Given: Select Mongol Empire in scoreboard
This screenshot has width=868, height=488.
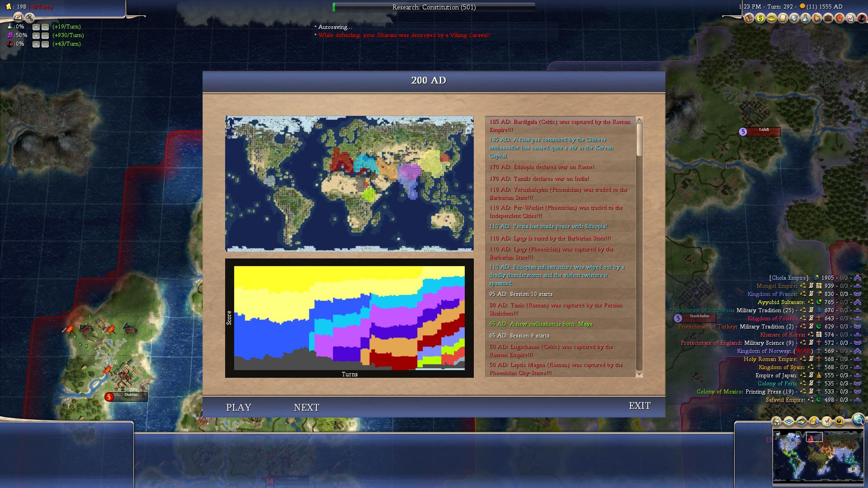Looking at the screenshot, I should [x=777, y=286].
